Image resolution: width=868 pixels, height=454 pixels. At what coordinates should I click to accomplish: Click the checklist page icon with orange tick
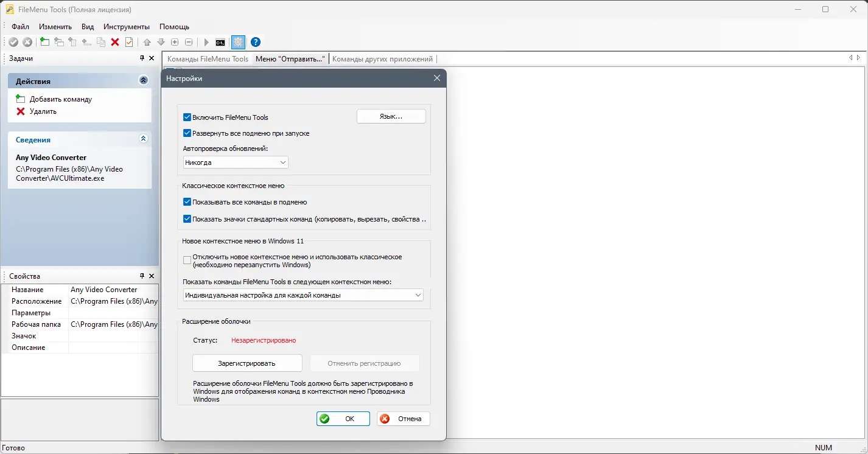[x=129, y=42]
